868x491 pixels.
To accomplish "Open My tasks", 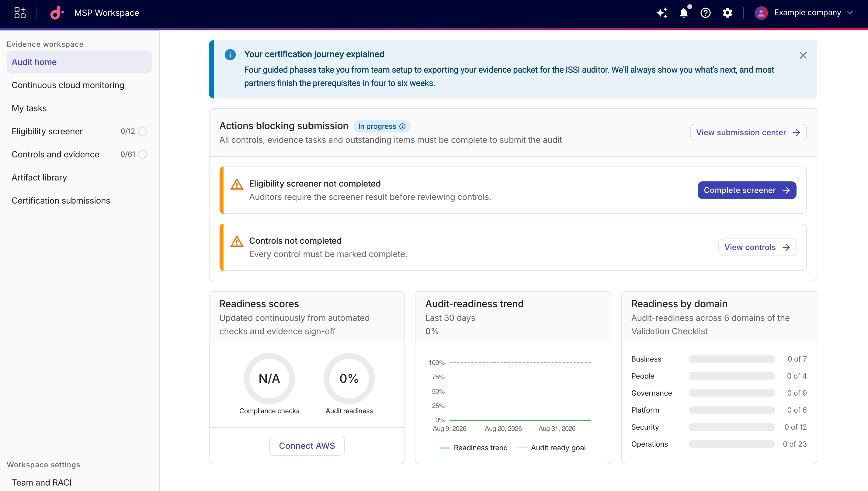I will click(79, 108).
